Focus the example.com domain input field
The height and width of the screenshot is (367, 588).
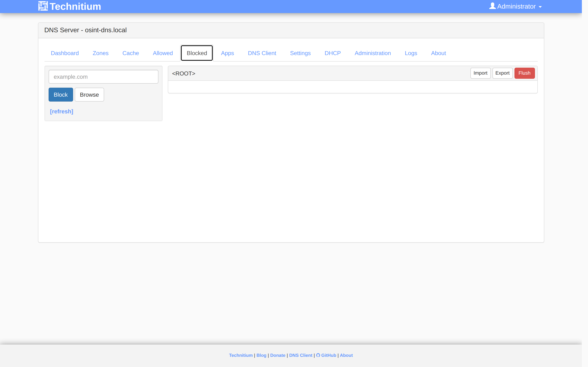[103, 77]
